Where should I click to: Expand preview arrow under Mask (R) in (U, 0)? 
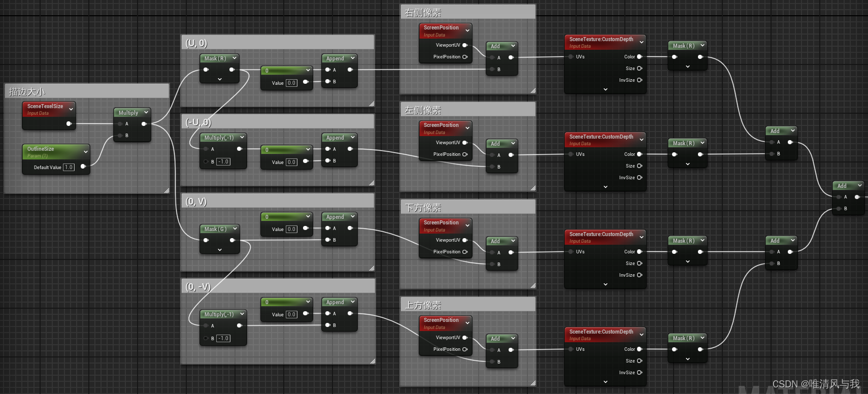(x=219, y=79)
